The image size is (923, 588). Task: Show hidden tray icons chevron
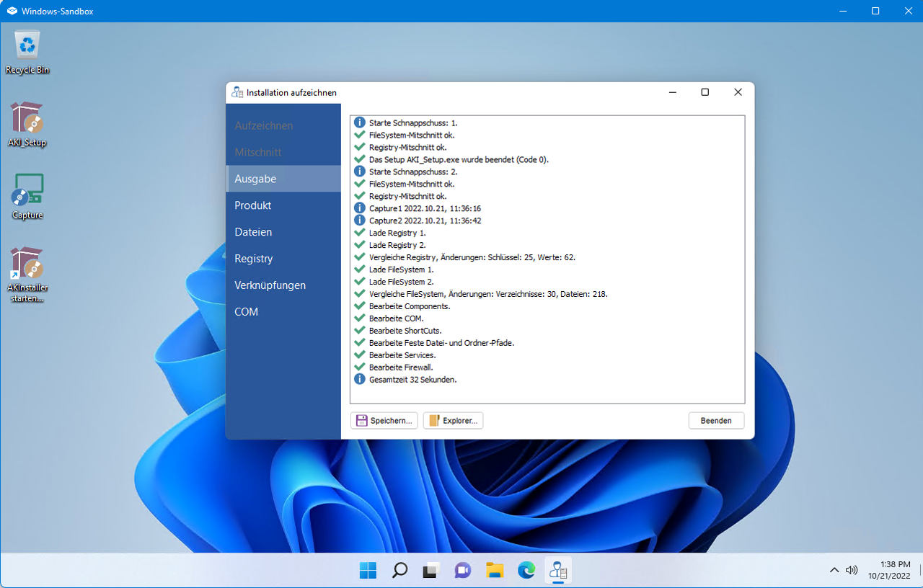pos(834,570)
